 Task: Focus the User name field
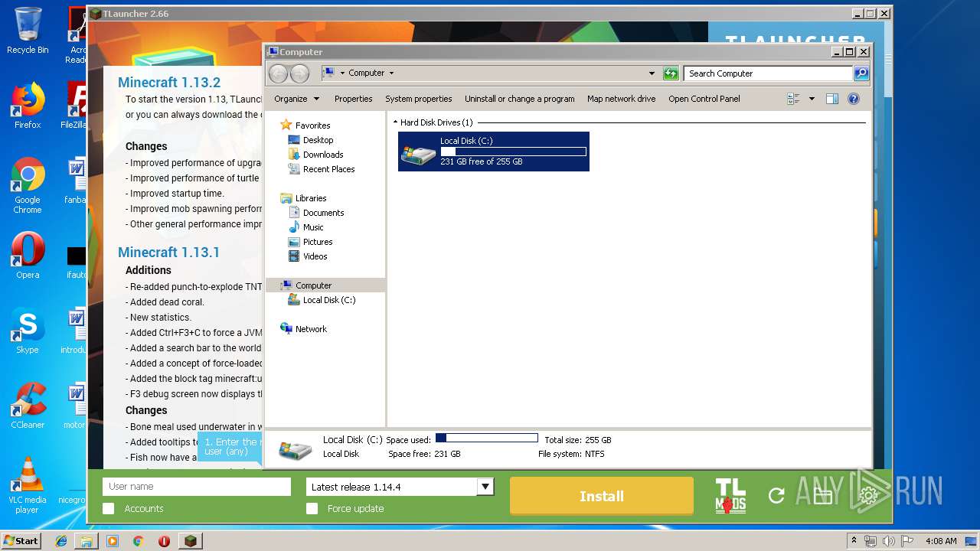(x=197, y=487)
